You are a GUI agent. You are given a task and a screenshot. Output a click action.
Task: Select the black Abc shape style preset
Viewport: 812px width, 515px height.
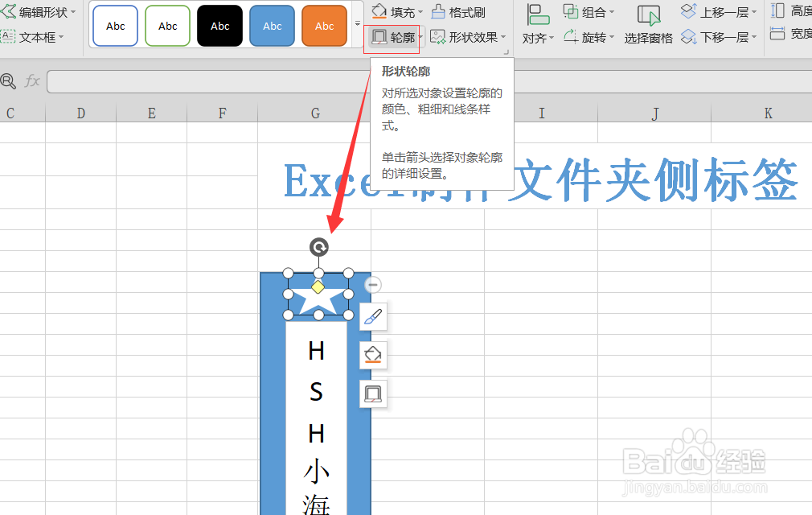pyautogui.click(x=219, y=26)
